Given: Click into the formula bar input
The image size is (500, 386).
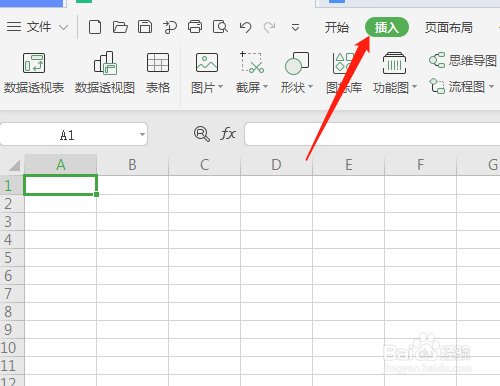Looking at the screenshot, I should [x=372, y=134].
